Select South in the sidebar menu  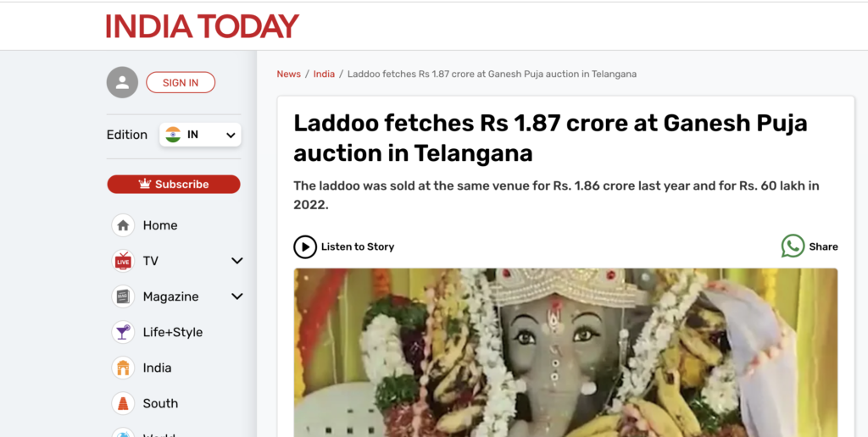pyautogui.click(x=160, y=403)
